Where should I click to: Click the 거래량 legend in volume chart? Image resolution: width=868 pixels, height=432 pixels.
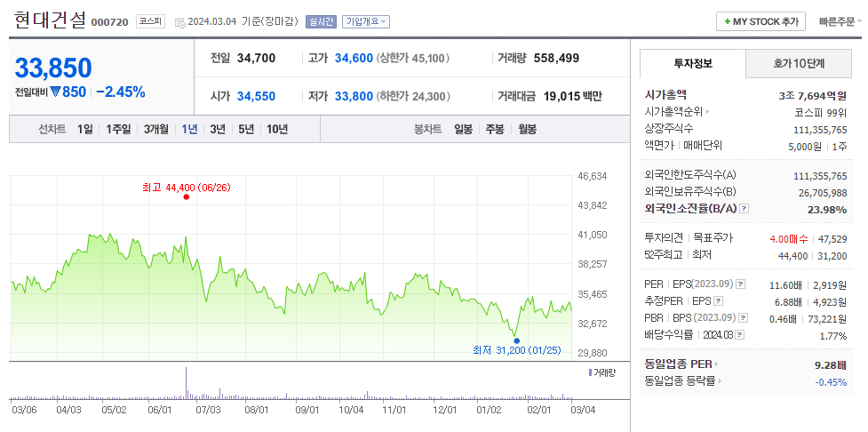(x=601, y=372)
